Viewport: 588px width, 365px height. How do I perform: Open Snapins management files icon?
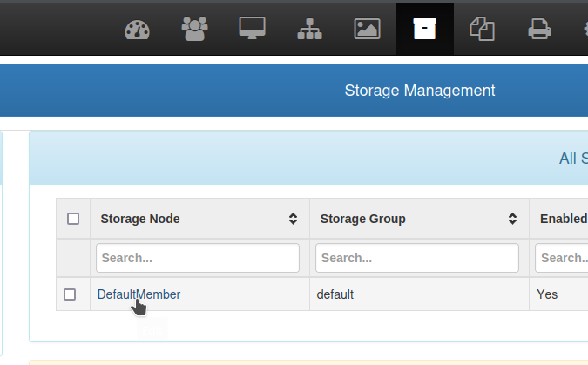click(482, 29)
